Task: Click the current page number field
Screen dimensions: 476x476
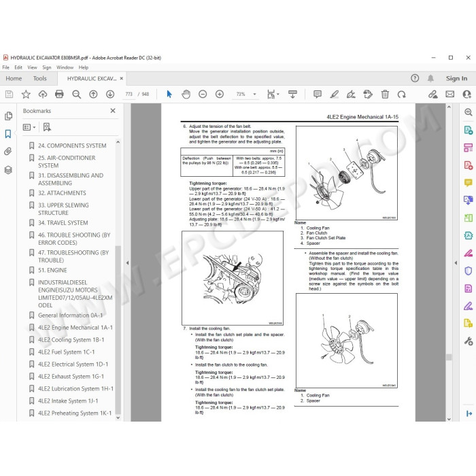Action: pyautogui.click(x=129, y=95)
